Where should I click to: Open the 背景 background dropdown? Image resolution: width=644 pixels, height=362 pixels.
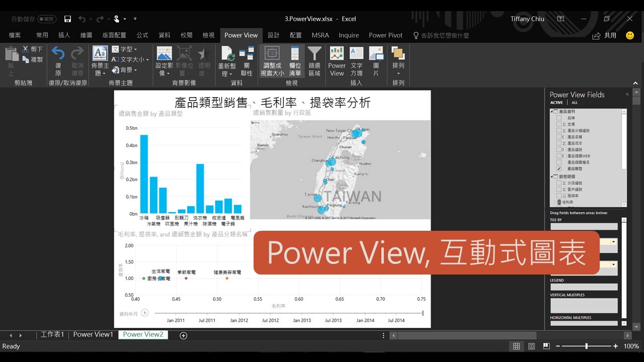[124, 70]
